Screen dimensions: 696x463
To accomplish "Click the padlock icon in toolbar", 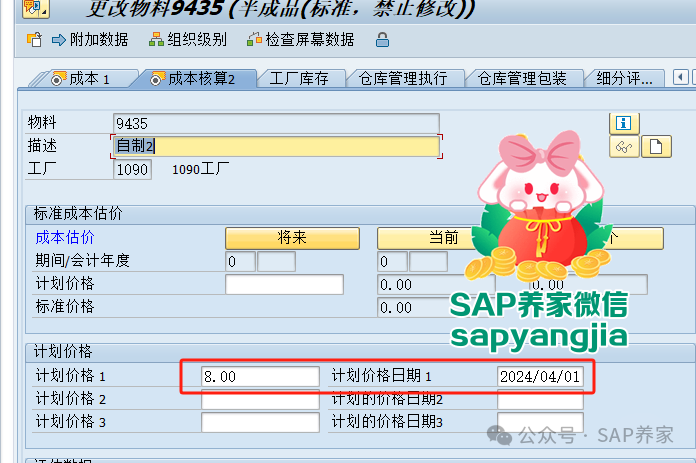I will click(382, 40).
